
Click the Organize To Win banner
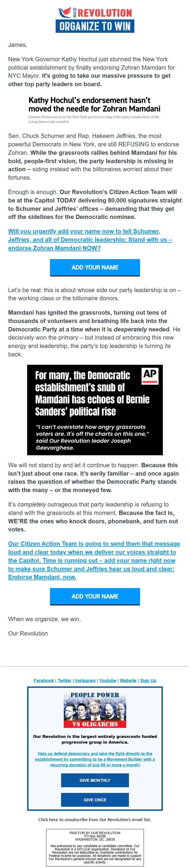pos(95,26)
